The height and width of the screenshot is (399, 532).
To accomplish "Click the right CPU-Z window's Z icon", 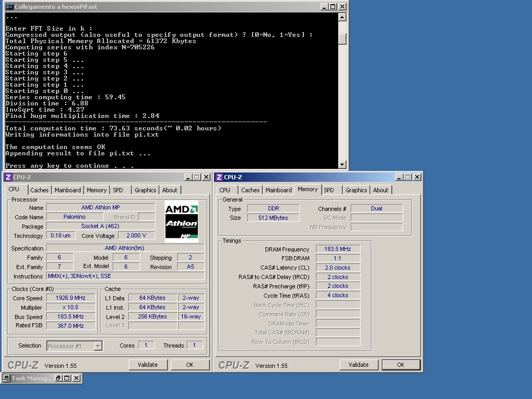I will [219, 177].
